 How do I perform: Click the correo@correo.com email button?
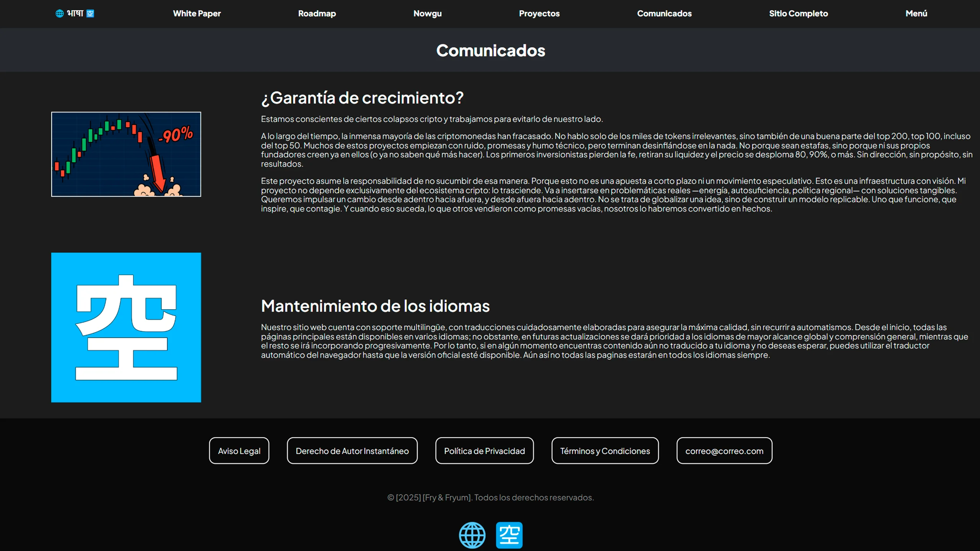tap(724, 451)
